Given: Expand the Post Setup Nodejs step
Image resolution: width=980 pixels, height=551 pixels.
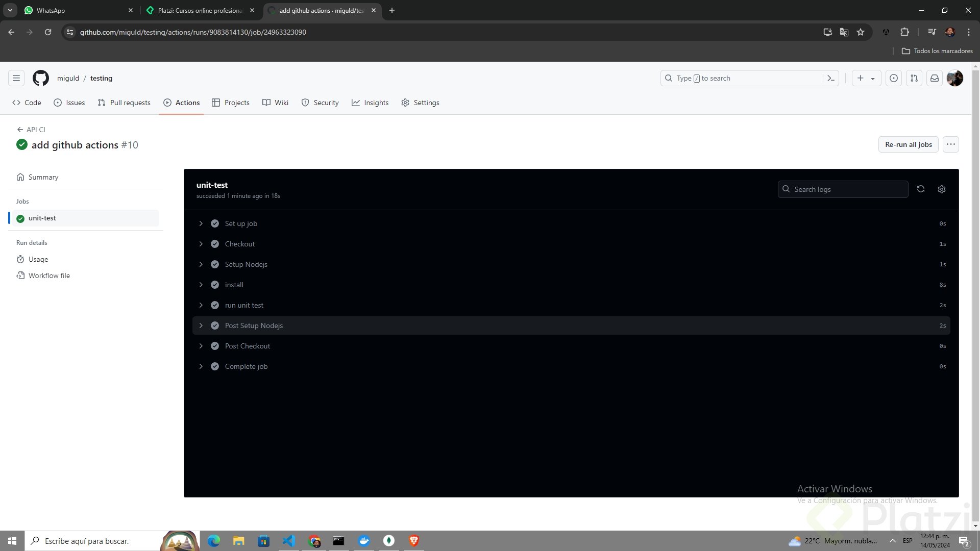Looking at the screenshot, I should (x=201, y=325).
